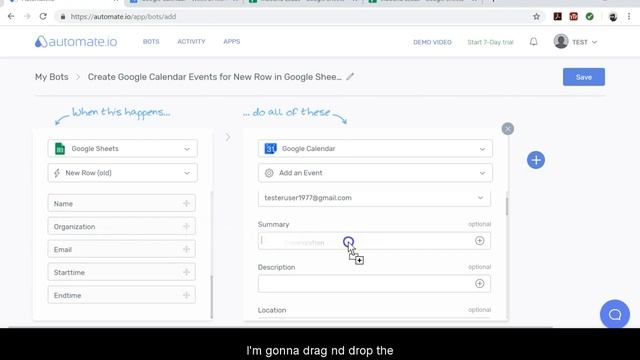Open the BOTS menu

coord(151,42)
